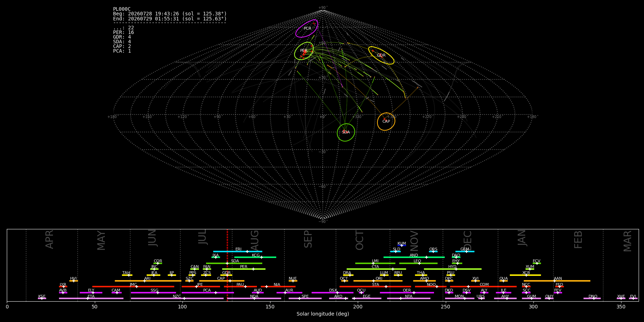Click the 'PL000C' station title text
Image resolution: width=644 pixels, height=322 pixels.
coord(122,9)
